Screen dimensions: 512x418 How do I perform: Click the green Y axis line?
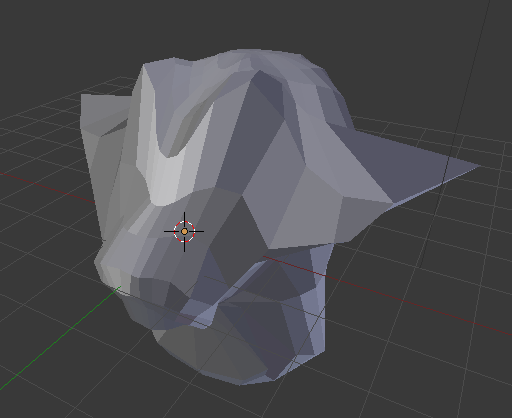pos(60,337)
